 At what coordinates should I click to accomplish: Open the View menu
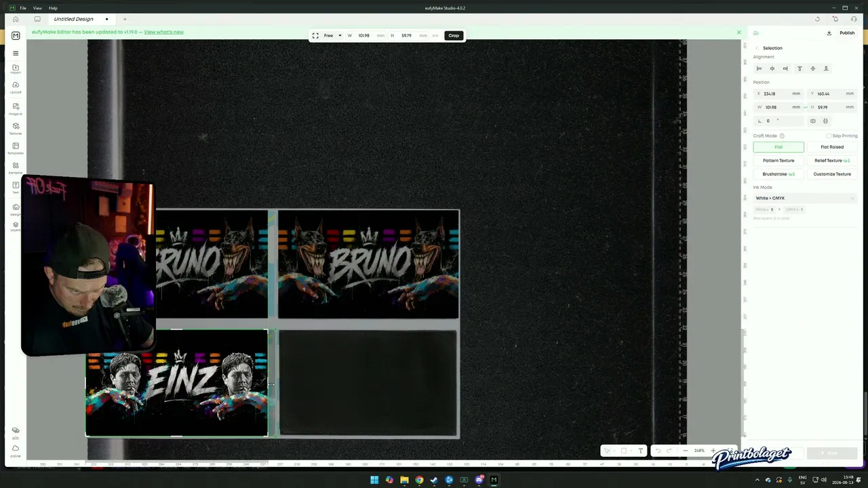(37, 8)
